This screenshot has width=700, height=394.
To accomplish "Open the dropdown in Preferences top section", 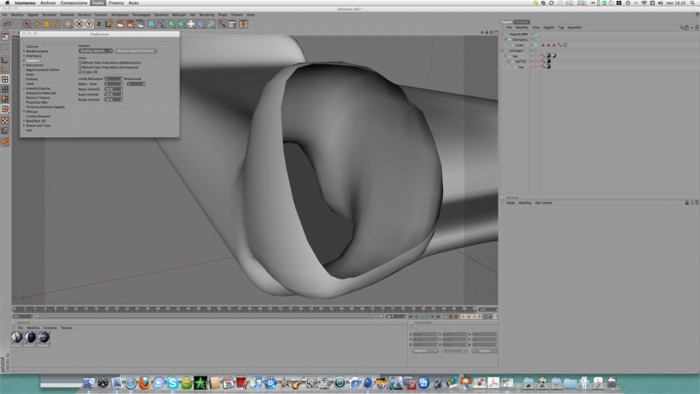I will point(96,51).
